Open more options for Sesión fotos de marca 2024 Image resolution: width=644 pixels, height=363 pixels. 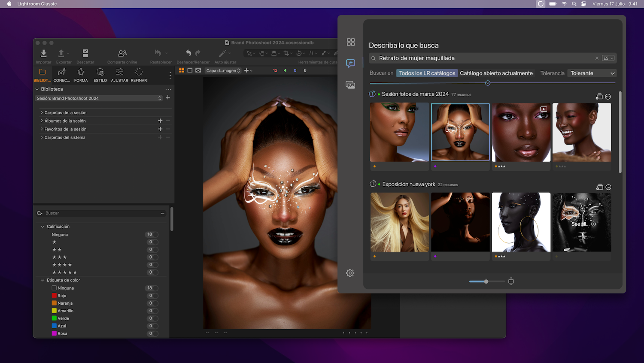[608, 97]
